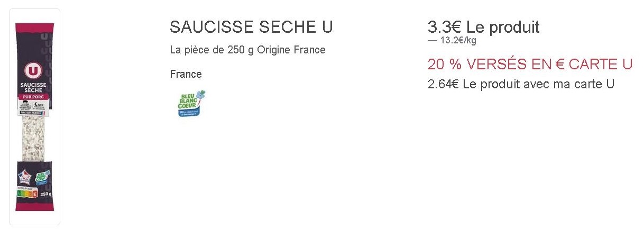Image resolution: width=644 pixels, height=230 pixels.
Task: Click the description La pièce de 250 g
Action: [212, 50]
